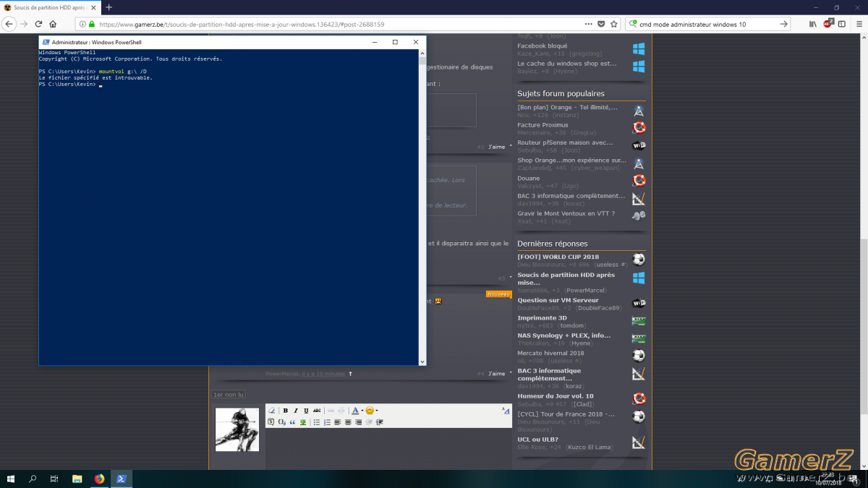Expand post #4 J'aime options arrow
The width and height of the screenshot is (868, 488).
(511, 373)
